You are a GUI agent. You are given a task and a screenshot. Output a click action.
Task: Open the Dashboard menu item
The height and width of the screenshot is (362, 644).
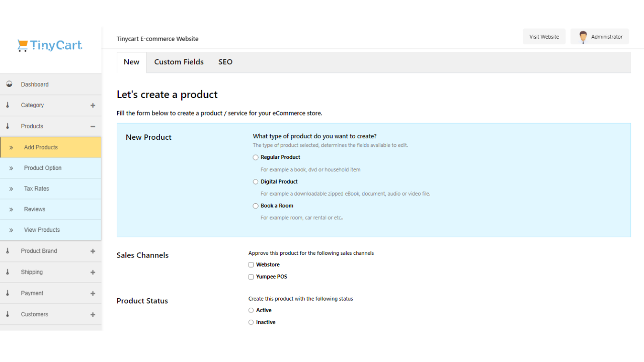(50, 84)
